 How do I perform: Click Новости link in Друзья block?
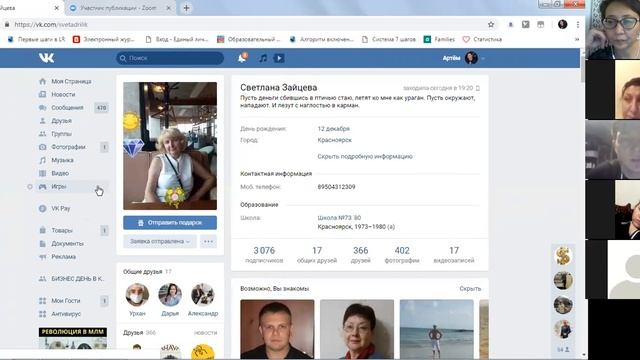click(x=205, y=333)
